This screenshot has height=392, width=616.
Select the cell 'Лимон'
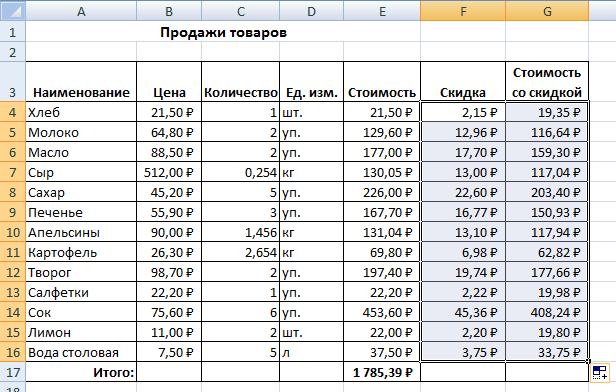click(x=81, y=332)
